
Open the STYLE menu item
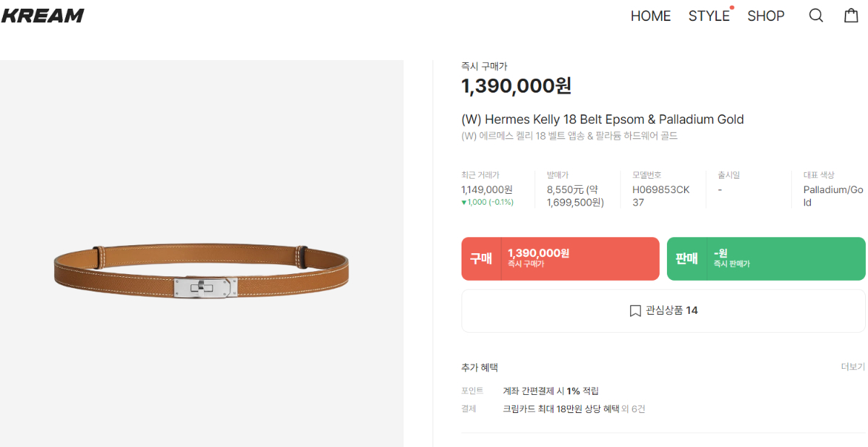(x=709, y=16)
